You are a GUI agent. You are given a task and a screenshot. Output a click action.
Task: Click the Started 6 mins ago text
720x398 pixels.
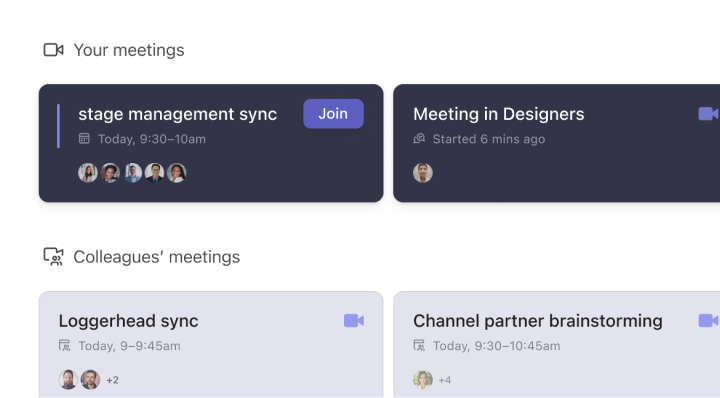(x=489, y=139)
